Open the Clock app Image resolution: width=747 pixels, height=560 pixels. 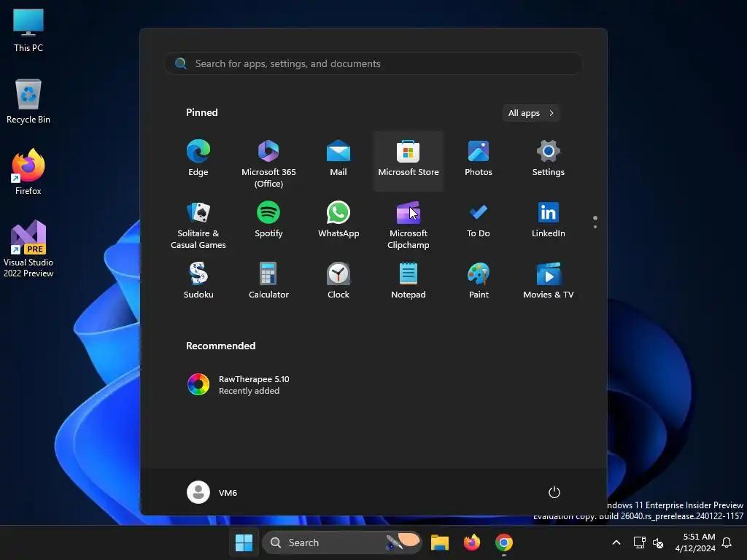pos(338,282)
